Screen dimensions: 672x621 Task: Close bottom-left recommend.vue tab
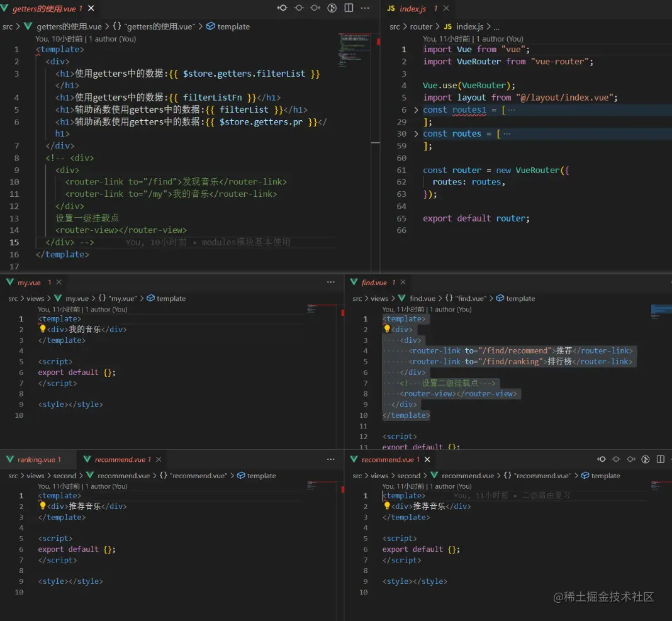point(159,459)
